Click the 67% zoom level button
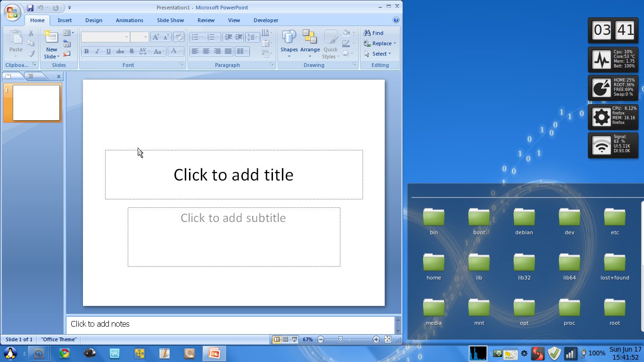Viewport: 644px width, 362px height. (307, 339)
